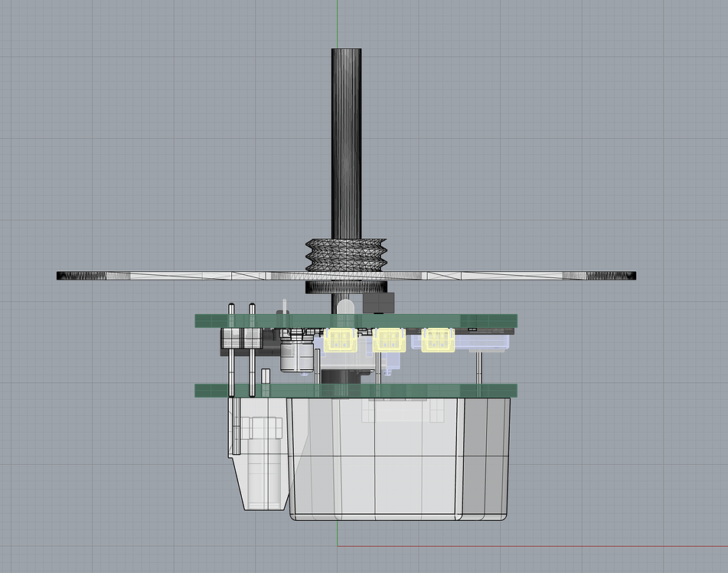This screenshot has width=728, height=573.
Task: Select the tall black vertical shaft
Action: click(x=346, y=144)
